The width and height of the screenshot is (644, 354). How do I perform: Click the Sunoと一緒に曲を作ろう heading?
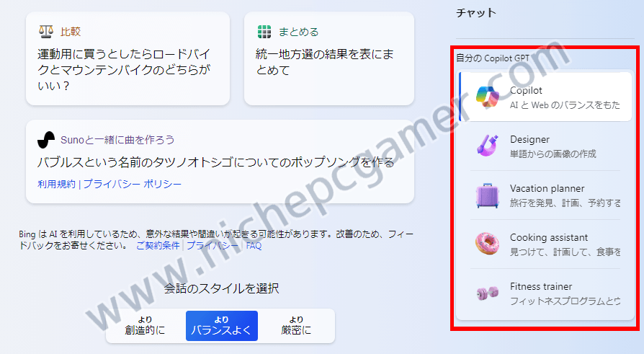click(x=117, y=140)
